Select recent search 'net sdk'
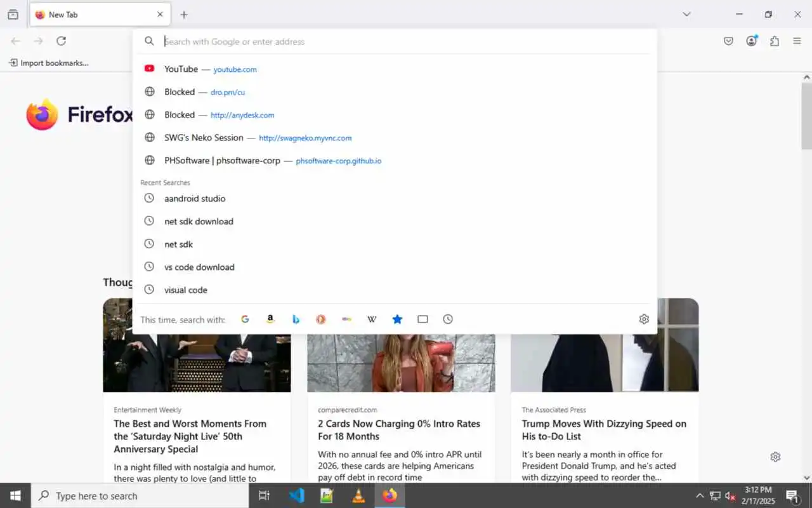The image size is (812, 508). (x=395, y=244)
